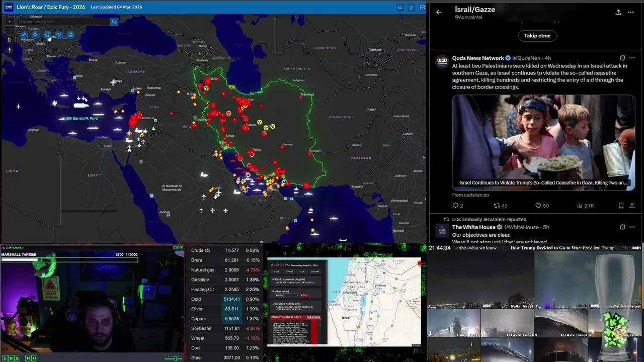Screen dimensions: 644x362
Task: Click 'U.S. Embassy Jerusalem reposted' label
Action: (x=489, y=219)
